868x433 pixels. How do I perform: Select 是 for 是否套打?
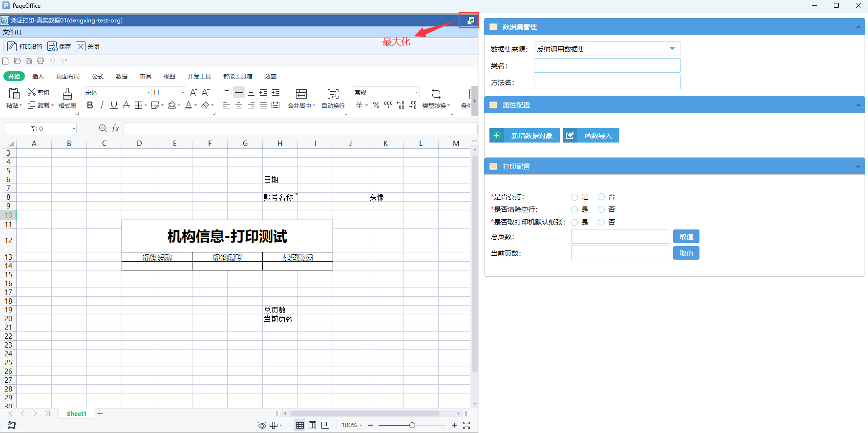(x=574, y=197)
